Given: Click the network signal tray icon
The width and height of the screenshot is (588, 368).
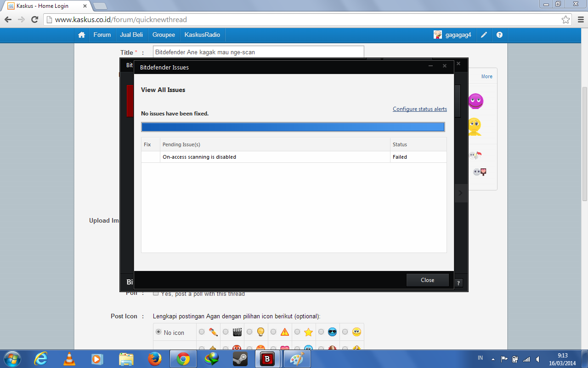Looking at the screenshot, I should coord(526,359).
